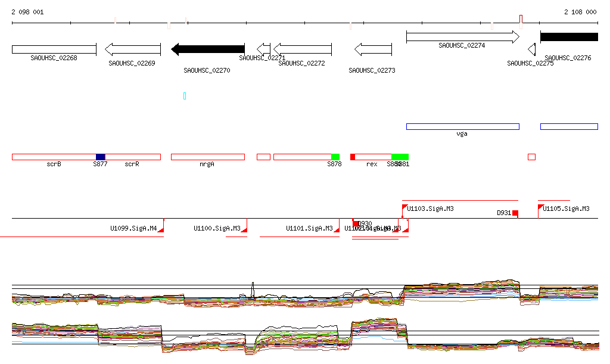The image size is (610, 364).
Task: Click the start coordinate 2 098 001
Action: coord(27,12)
